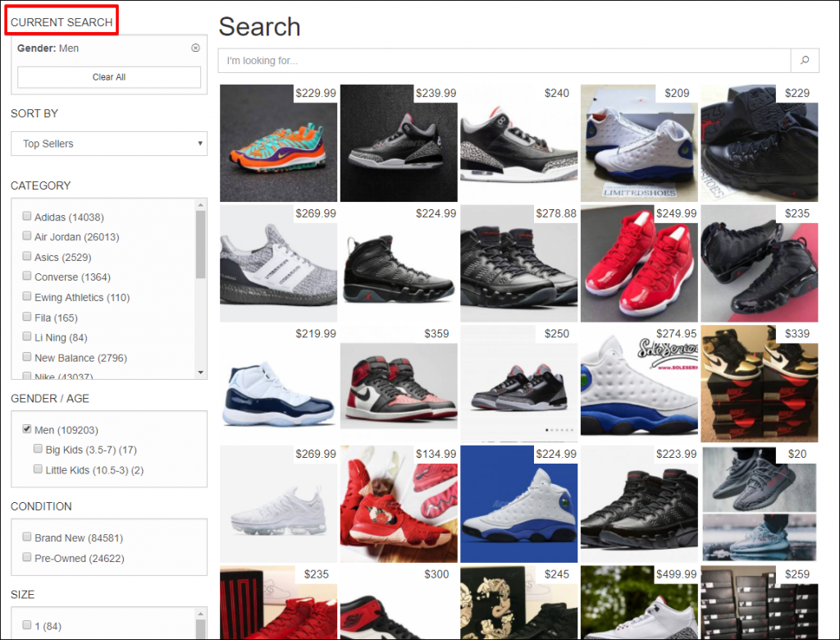Click the Size list scroll-up arrow
The height and width of the screenshot is (640, 840).
click(201, 614)
